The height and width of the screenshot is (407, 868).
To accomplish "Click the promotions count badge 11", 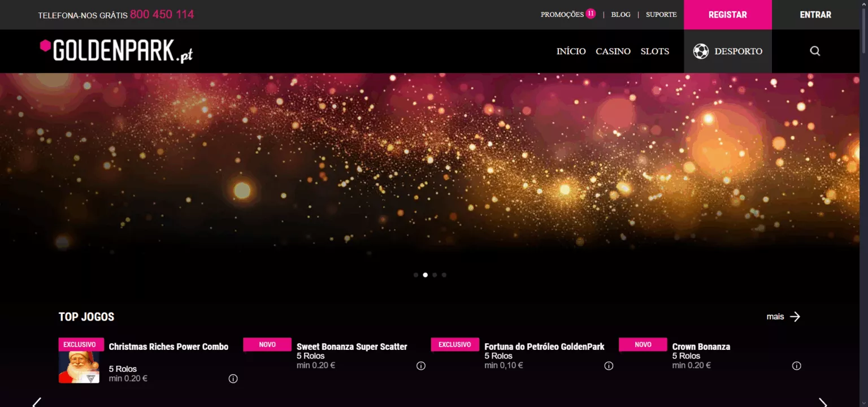I will click(x=591, y=14).
